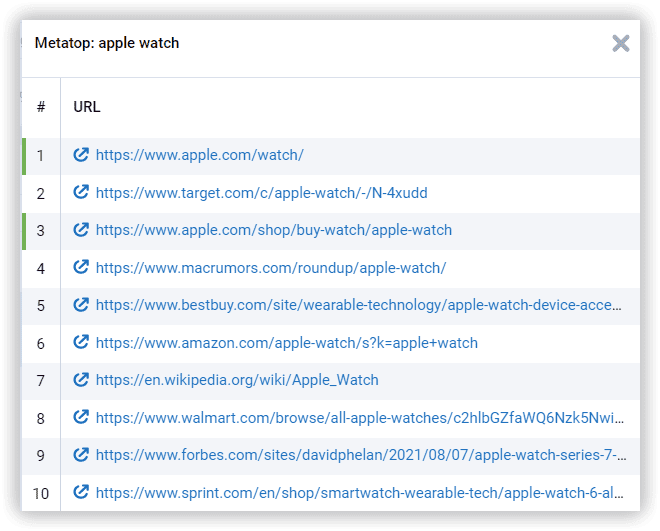Follow apple.com/shop/buy-watch/apple-watch link
Viewport: 660px width, 531px height.
[x=274, y=230]
